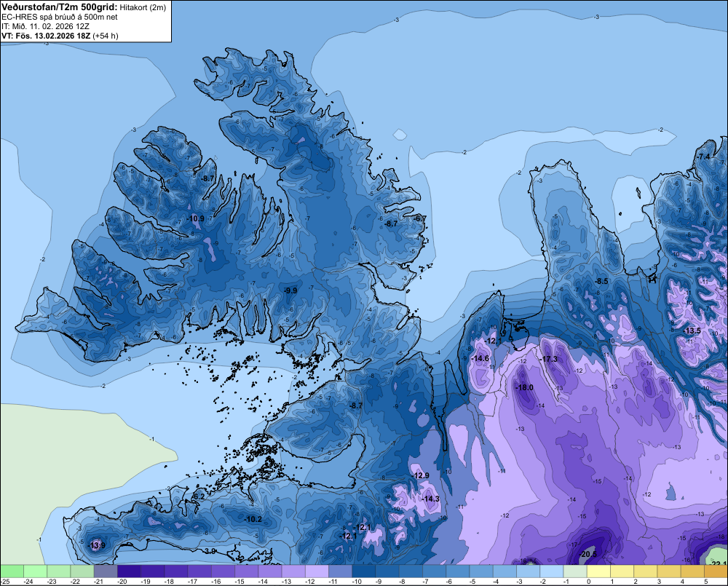Select the -8 legend color swatch

pyautogui.click(x=411, y=571)
